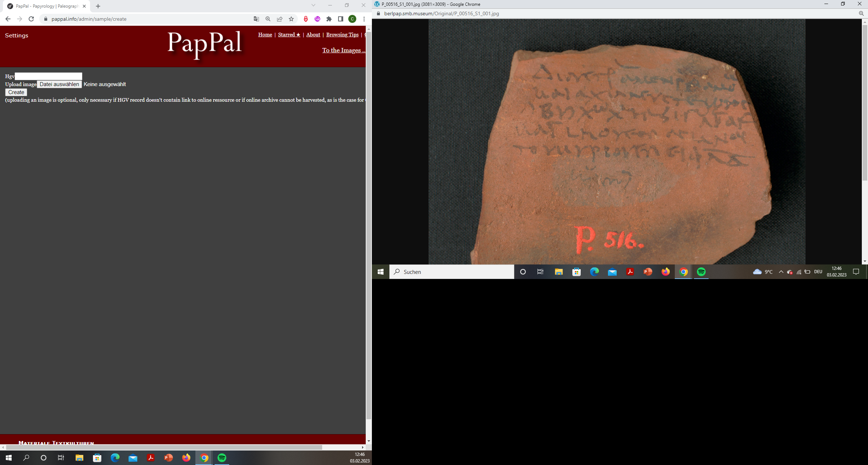
Task: Open Spotify on bottom taskbar
Action: click(222, 458)
